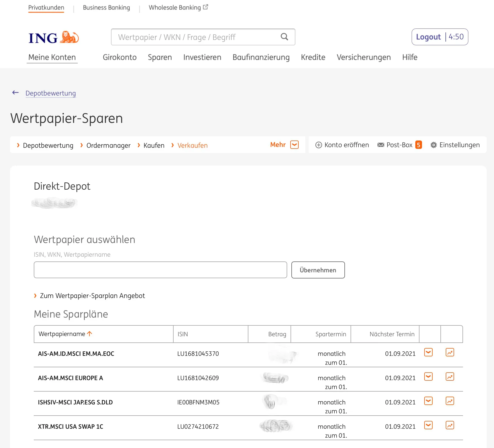Open the Ordermanager link
This screenshot has height=448, width=494.
109,145
